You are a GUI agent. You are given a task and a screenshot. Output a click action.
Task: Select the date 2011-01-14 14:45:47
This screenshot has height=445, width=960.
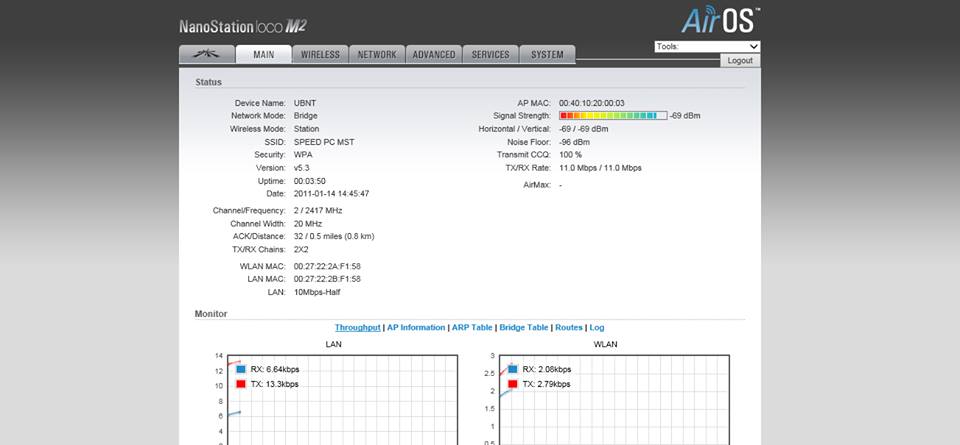(331, 194)
